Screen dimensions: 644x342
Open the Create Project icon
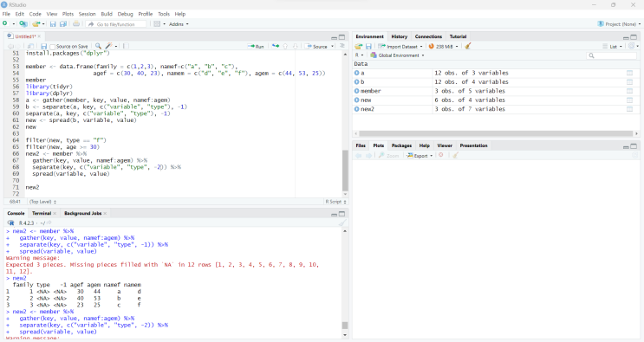coord(23,23)
